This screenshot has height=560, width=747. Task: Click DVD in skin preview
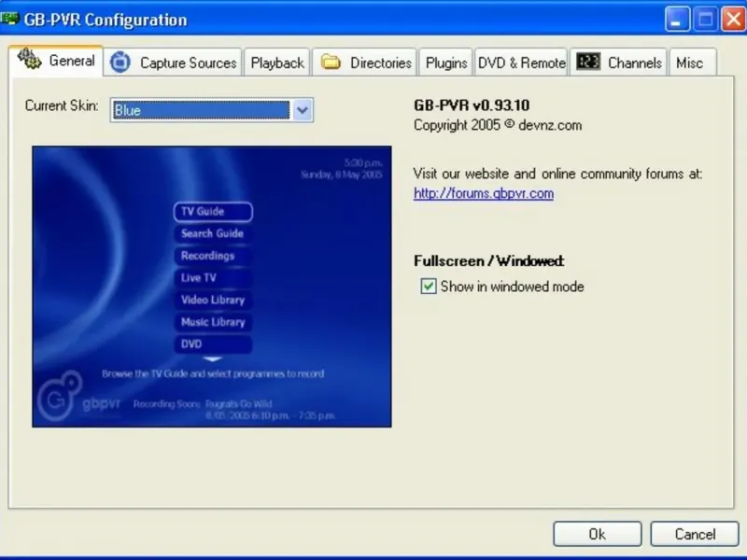[x=213, y=343]
